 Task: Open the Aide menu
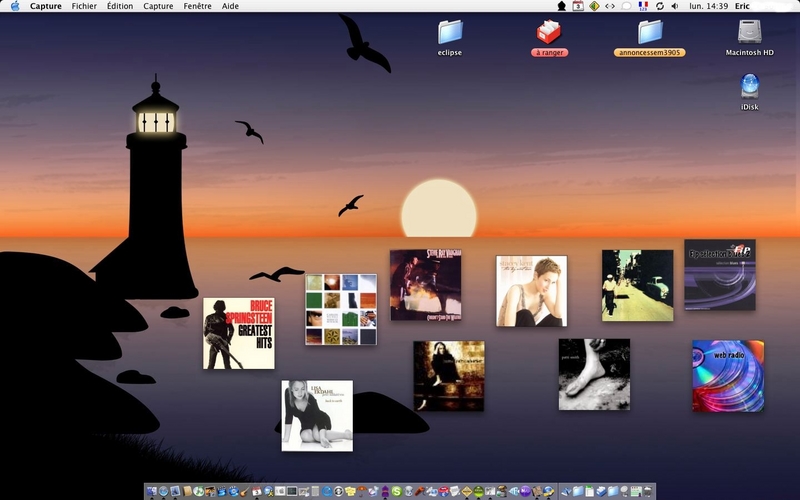(230, 6)
